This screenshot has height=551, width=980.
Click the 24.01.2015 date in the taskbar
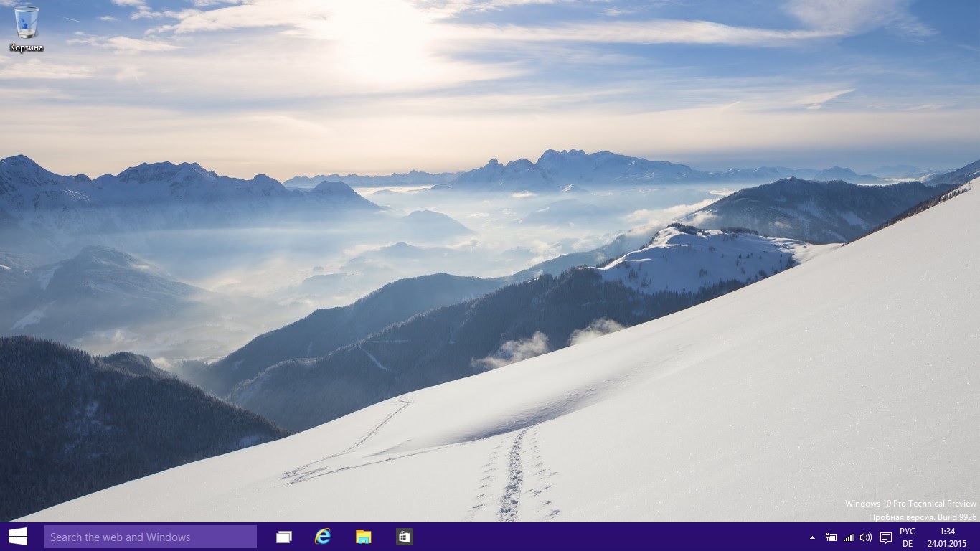click(947, 544)
